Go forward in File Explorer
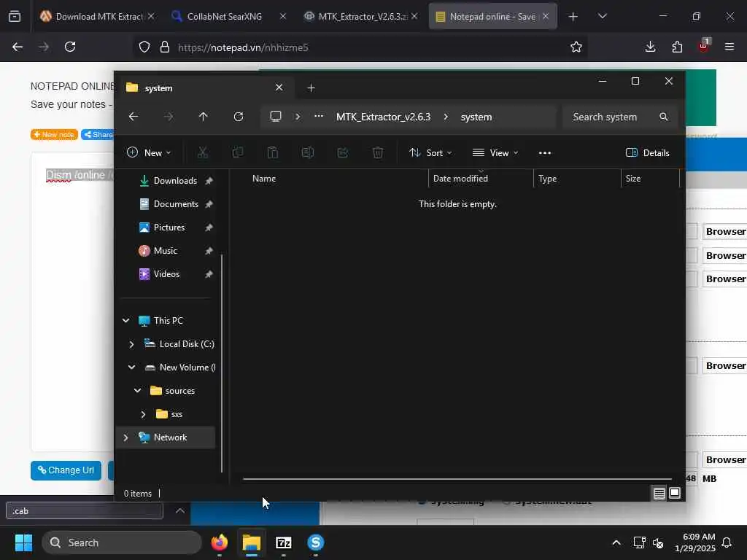This screenshot has width=747, height=560. point(169,117)
